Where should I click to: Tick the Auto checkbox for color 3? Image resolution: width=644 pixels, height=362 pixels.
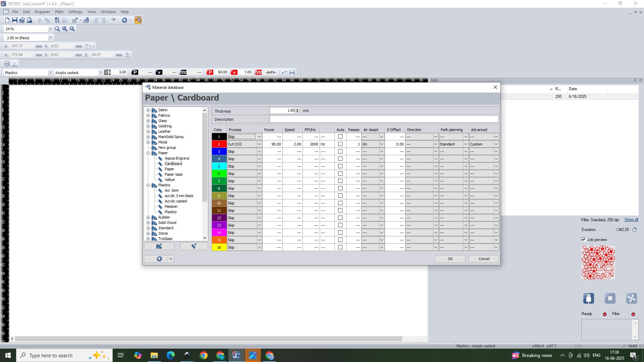pos(340,152)
